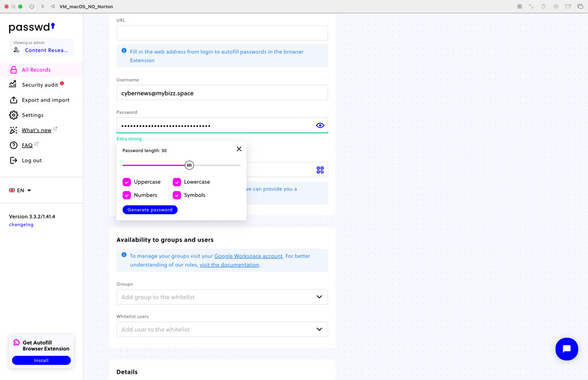Screen dimensions: 588x380
Task: Click VM power icon in title bar
Action: tap(32, 6)
